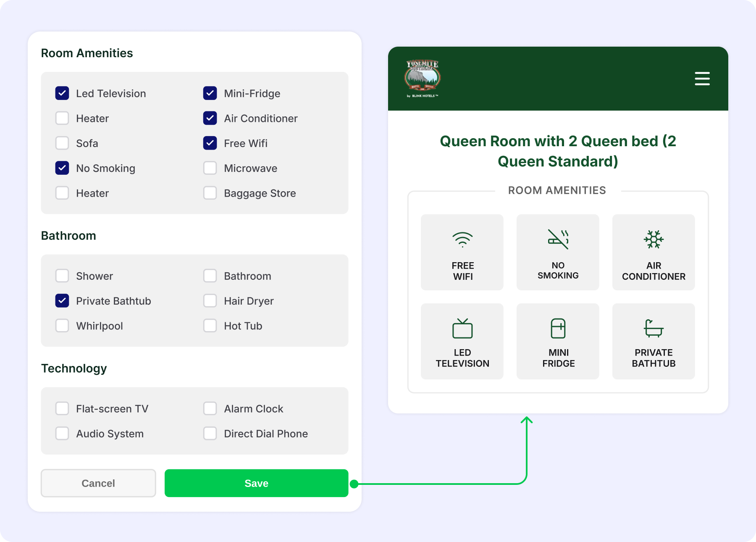Enable the Microwave checkbox

pyautogui.click(x=210, y=168)
